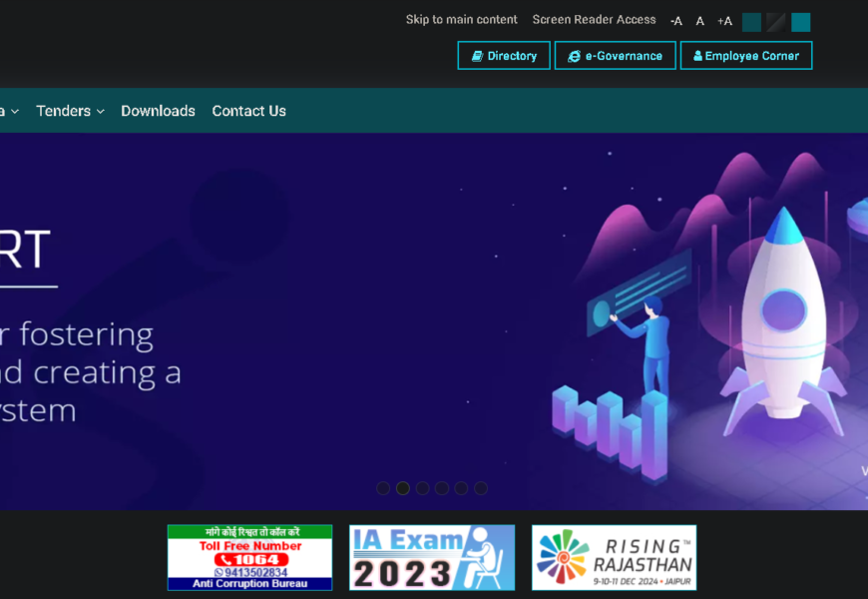Select the first carousel slide dot

point(383,488)
